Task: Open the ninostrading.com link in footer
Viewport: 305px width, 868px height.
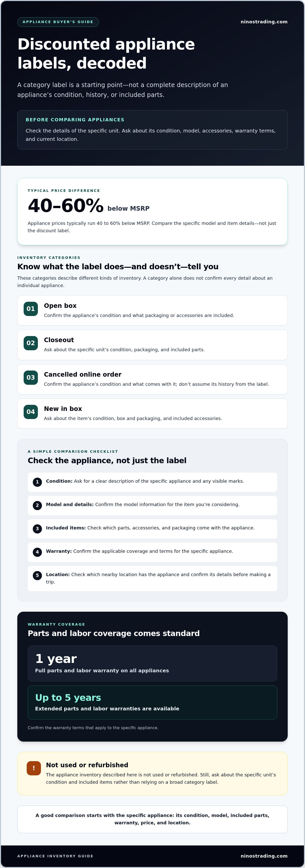Action: 264,856
